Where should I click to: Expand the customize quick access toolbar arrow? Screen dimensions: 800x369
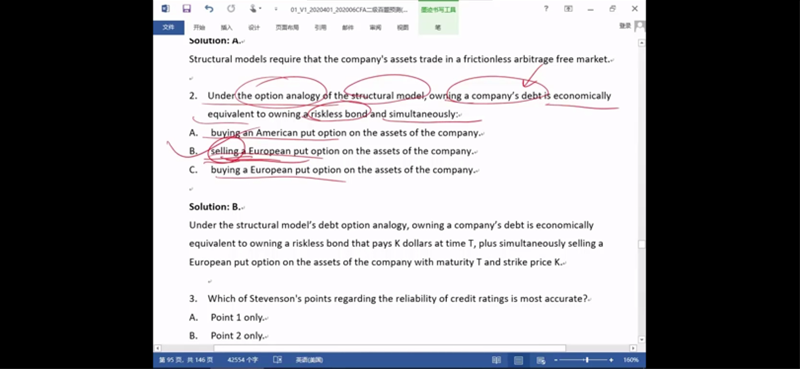pos(276,9)
